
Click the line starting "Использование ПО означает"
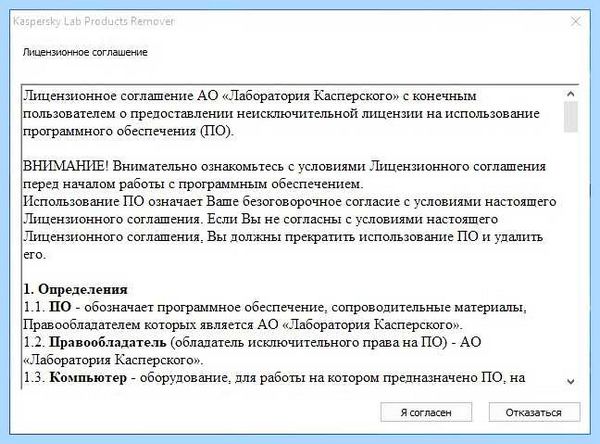click(290, 201)
